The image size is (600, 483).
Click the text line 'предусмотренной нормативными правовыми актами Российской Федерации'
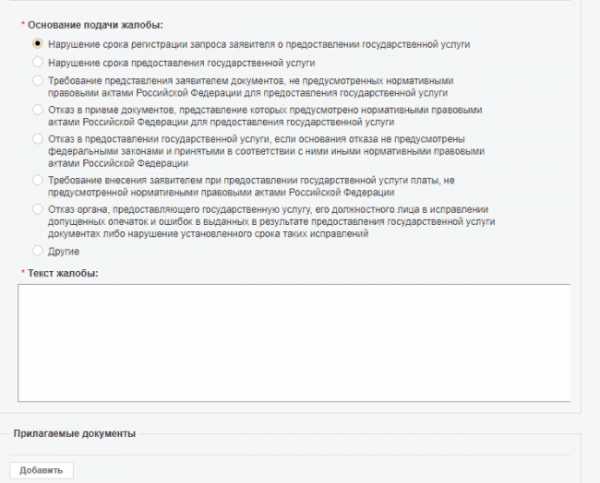click(x=221, y=192)
